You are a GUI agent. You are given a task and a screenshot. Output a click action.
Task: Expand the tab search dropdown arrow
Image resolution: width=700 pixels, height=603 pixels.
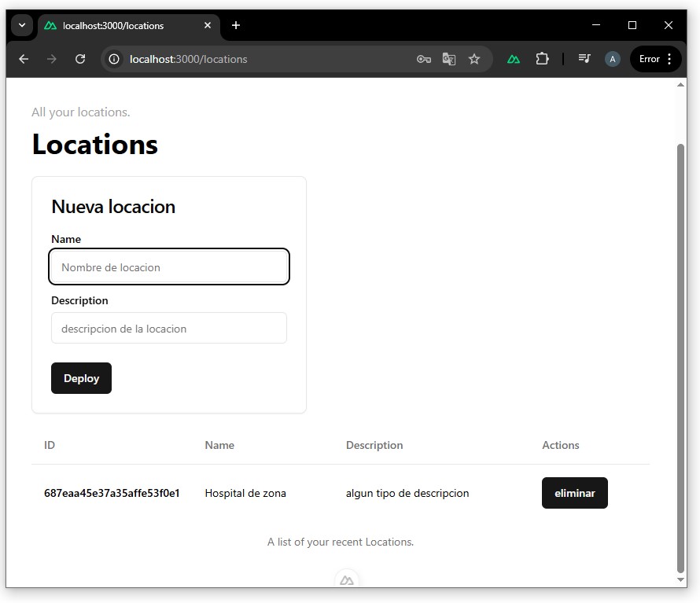(x=22, y=25)
